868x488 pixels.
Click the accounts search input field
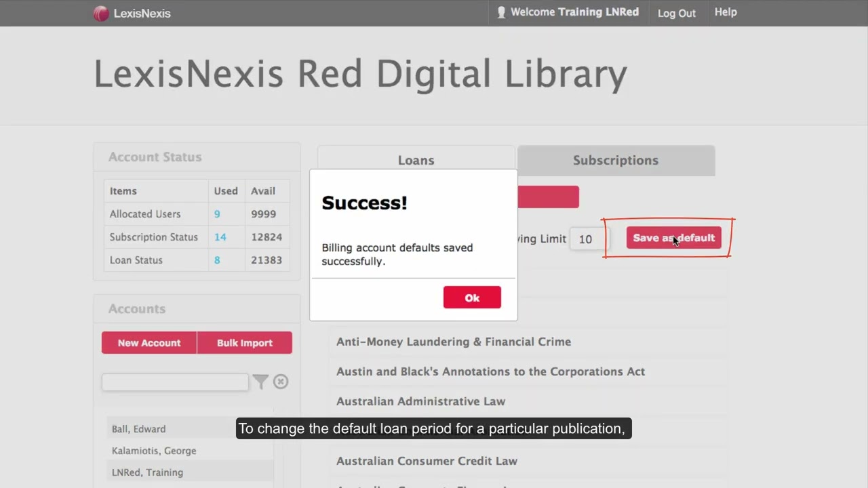(x=175, y=382)
